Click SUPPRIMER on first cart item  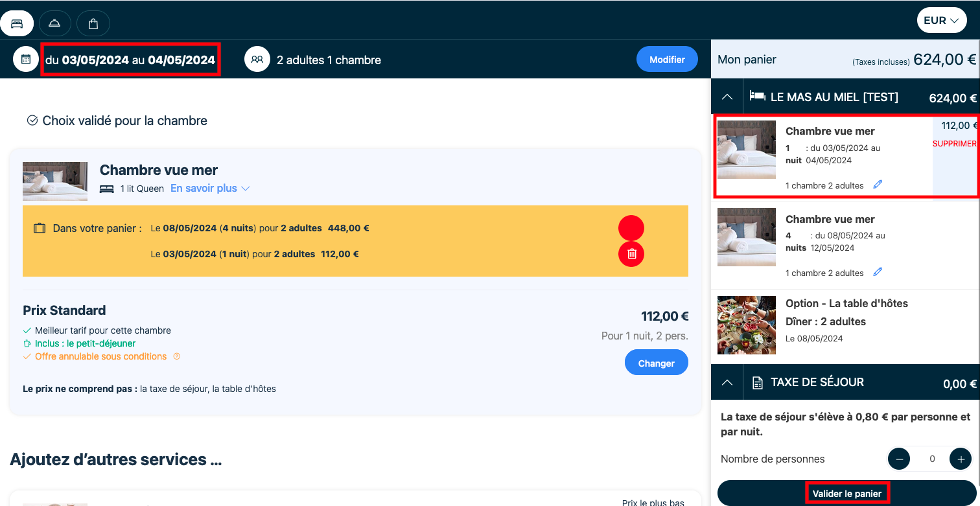954,143
